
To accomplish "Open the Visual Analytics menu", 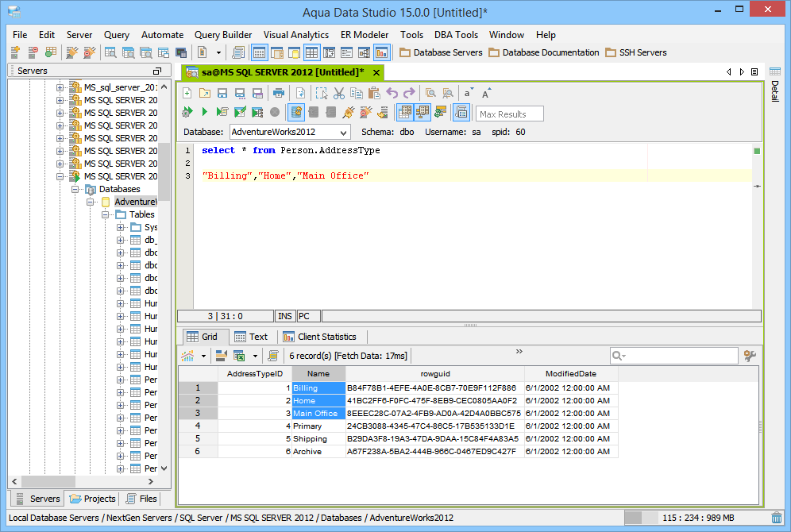I will (296, 35).
